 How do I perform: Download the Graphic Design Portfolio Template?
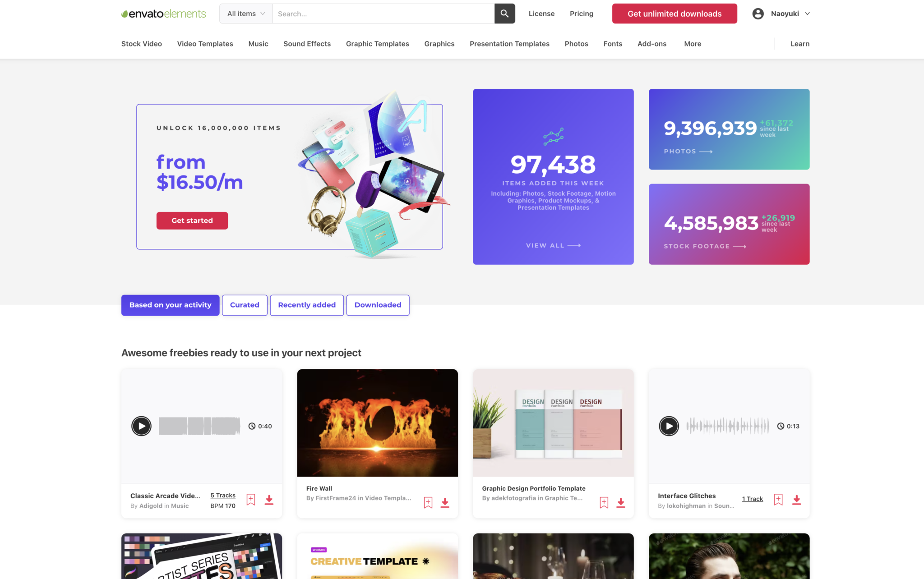point(621,502)
